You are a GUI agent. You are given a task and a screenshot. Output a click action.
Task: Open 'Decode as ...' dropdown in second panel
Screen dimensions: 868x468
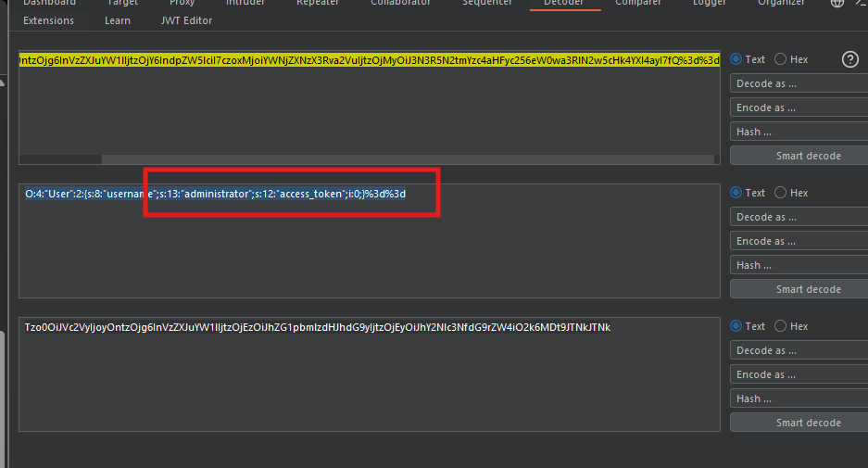pyautogui.click(x=799, y=217)
